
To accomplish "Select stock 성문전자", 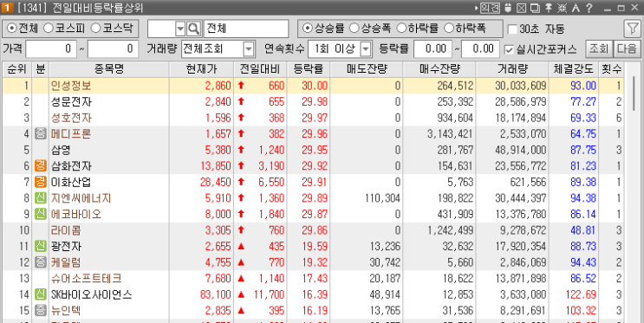I will click(x=71, y=102).
